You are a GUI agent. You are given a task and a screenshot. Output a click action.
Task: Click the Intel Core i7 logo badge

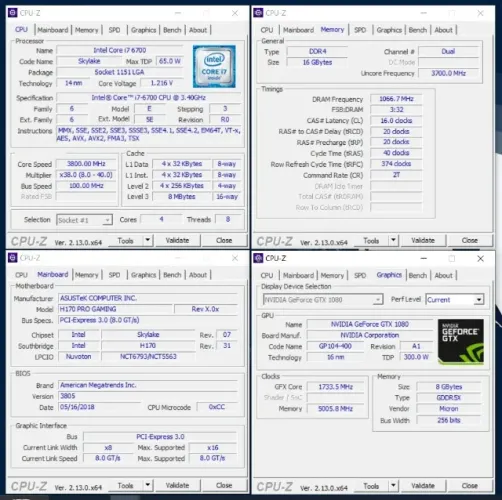(214, 66)
